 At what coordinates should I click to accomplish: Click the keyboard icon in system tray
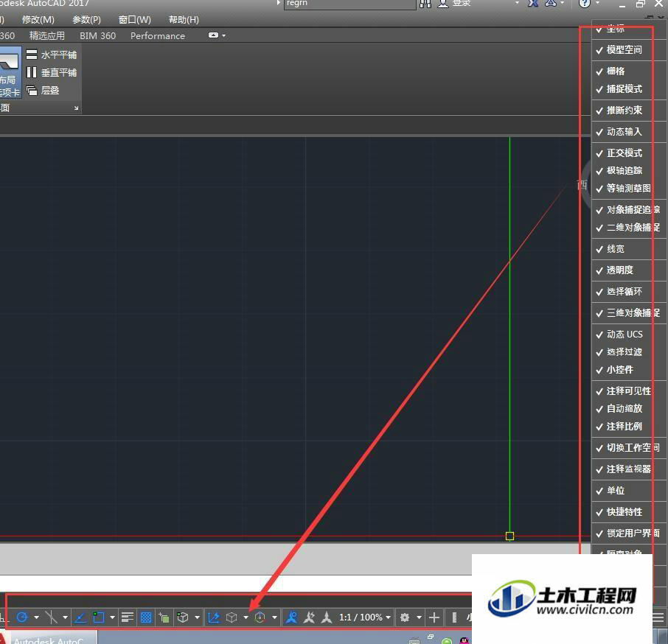coord(414,642)
